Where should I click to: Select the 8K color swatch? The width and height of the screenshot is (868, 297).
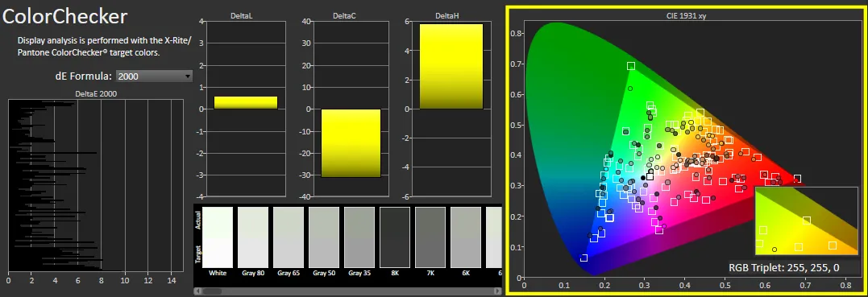click(395, 237)
